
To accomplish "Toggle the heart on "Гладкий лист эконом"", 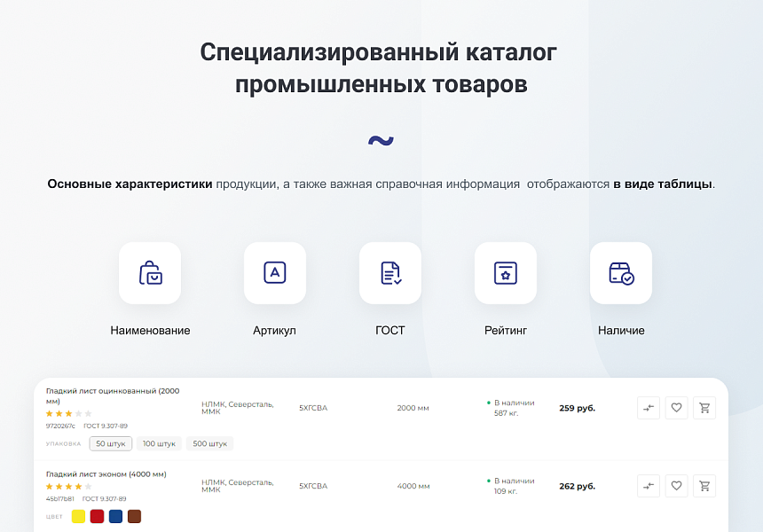I will coord(676,486).
